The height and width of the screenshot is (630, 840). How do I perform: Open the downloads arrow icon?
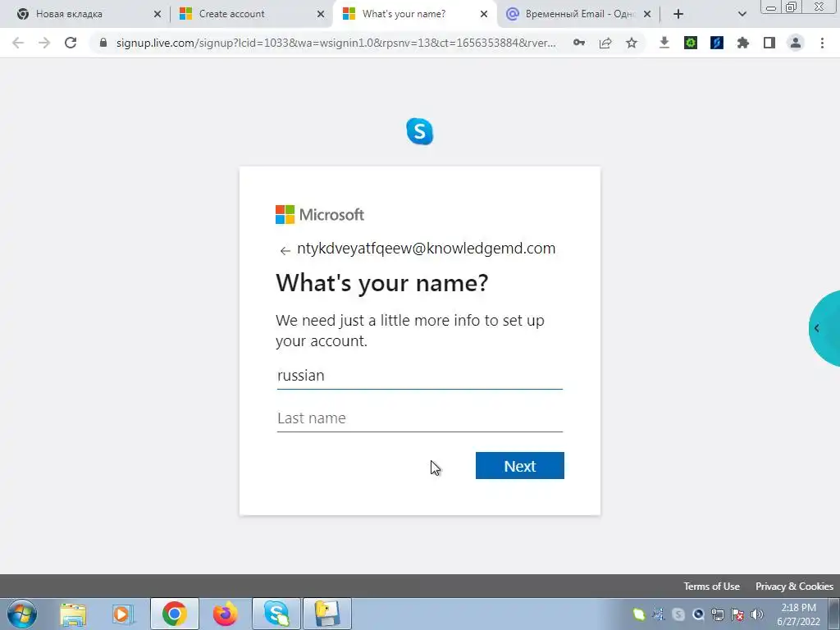[664, 43]
